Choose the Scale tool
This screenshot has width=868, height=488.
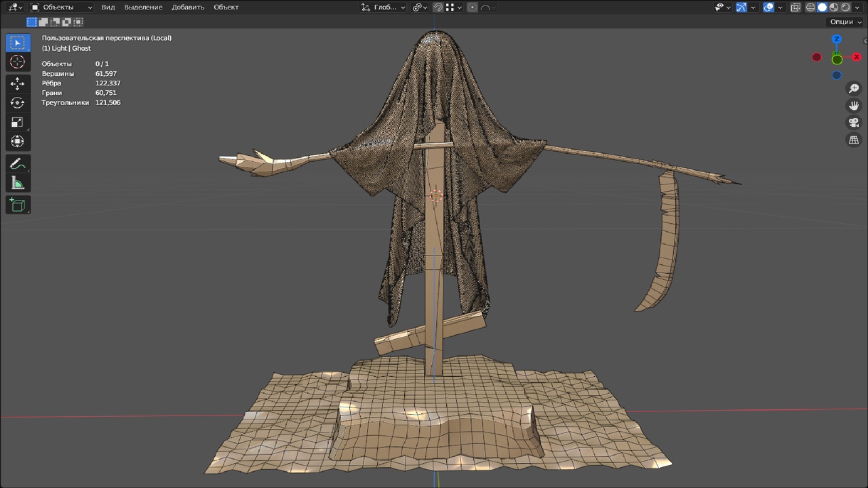point(18,122)
